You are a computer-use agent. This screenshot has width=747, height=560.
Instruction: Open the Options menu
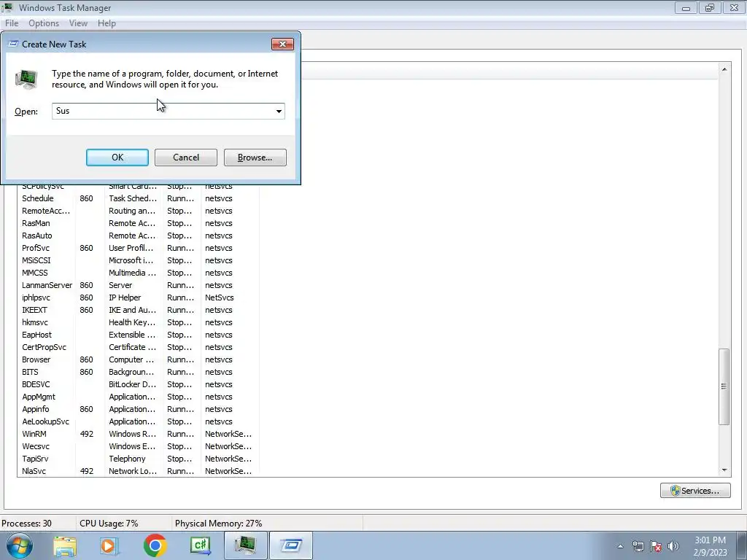coord(44,23)
